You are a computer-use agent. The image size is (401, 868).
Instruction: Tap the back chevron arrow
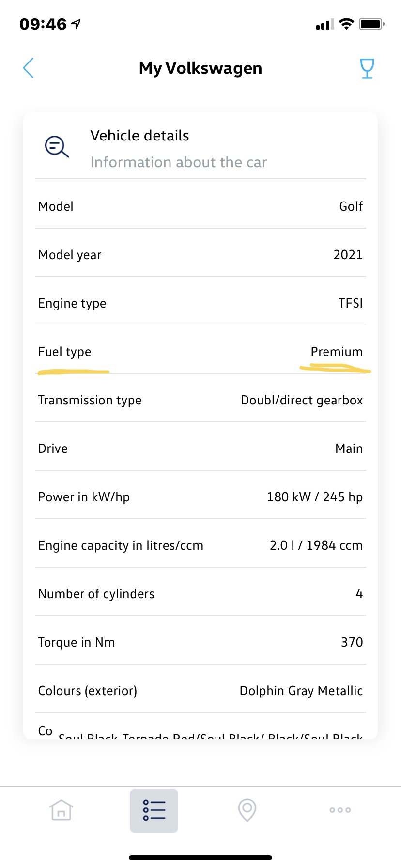coord(29,68)
